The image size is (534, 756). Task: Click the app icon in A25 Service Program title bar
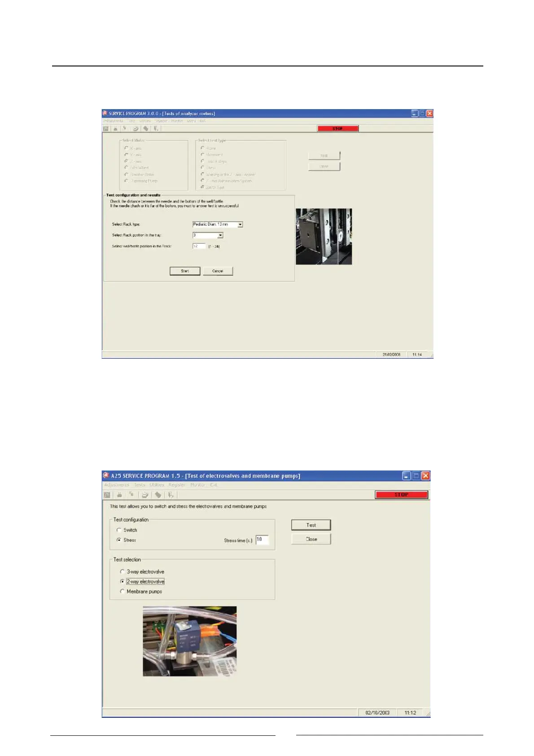coord(106,475)
